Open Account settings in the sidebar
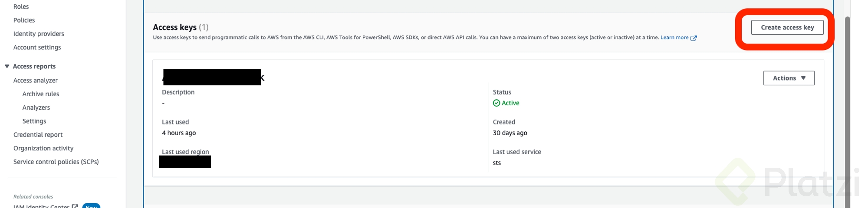The width and height of the screenshot is (868, 208). pos(37,47)
